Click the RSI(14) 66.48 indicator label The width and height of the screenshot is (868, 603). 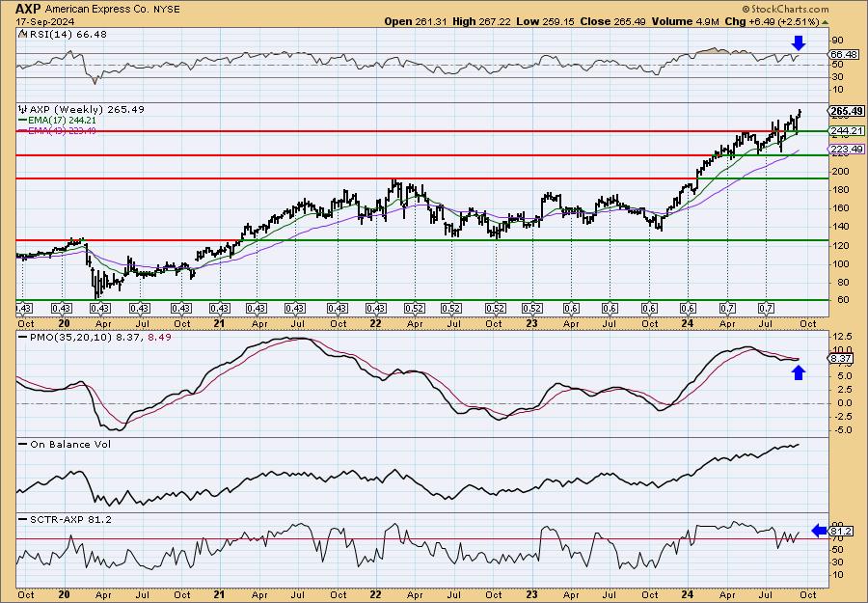[67, 35]
